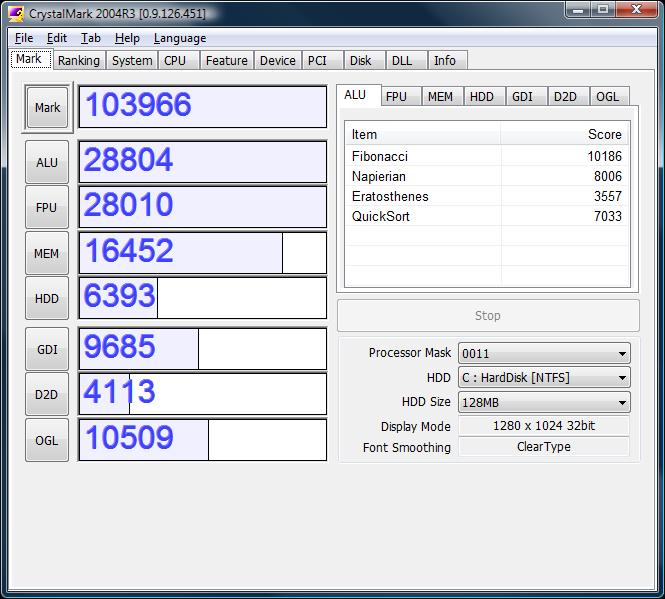
Task: Open the Language menu
Action: pos(180,38)
